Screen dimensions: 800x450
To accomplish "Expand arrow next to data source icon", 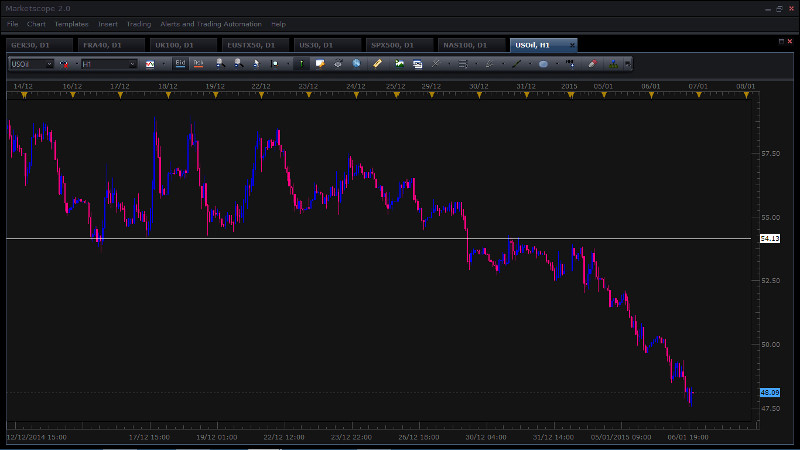I will pyautogui.click(x=77, y=64).
